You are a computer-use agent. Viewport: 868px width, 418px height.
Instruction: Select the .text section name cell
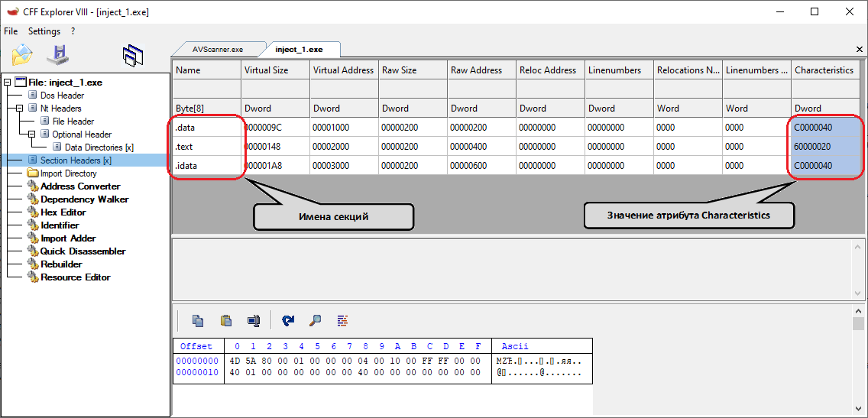(206, 147)
